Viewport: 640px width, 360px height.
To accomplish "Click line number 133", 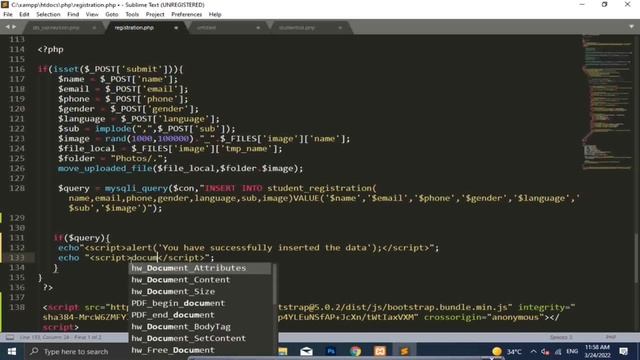I will coord(17,258).
